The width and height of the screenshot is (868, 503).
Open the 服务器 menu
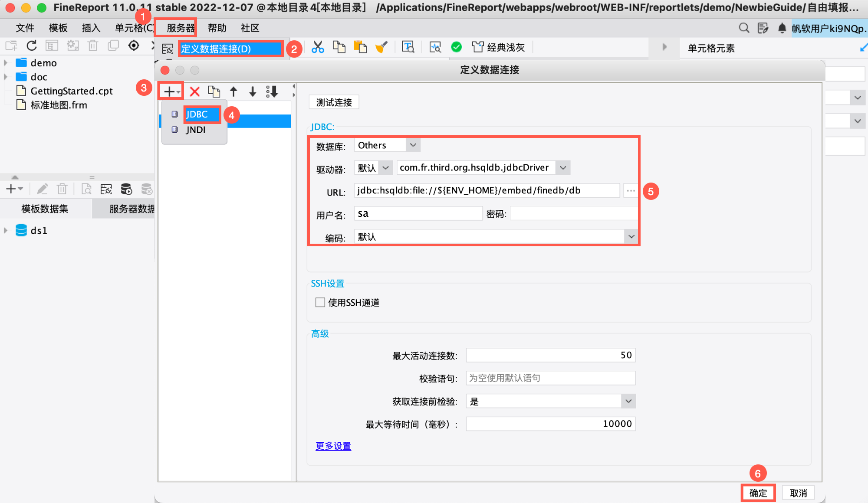(180, 28)
